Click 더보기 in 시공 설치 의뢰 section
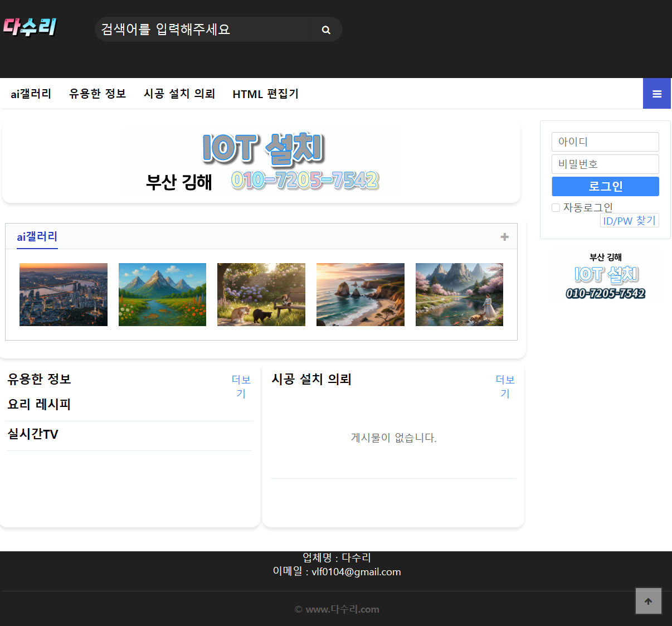The image size is (672, 626). 505,386
